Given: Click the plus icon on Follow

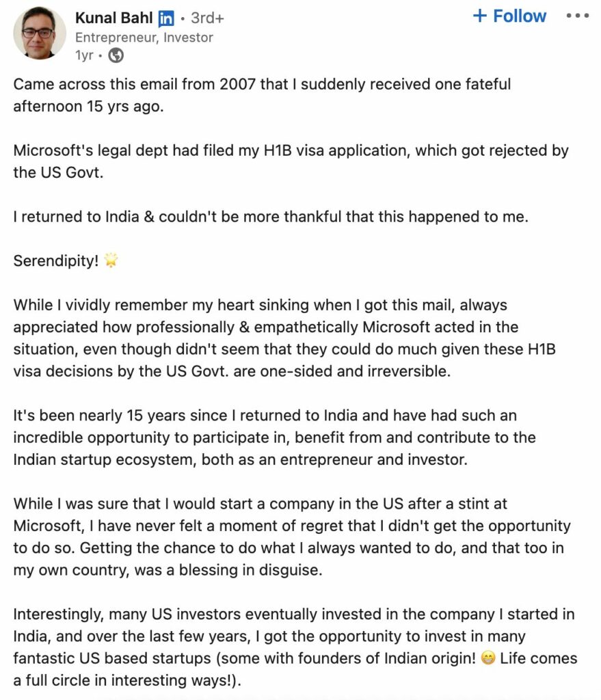Looking at the screenshot, I should tap(479, 16).
